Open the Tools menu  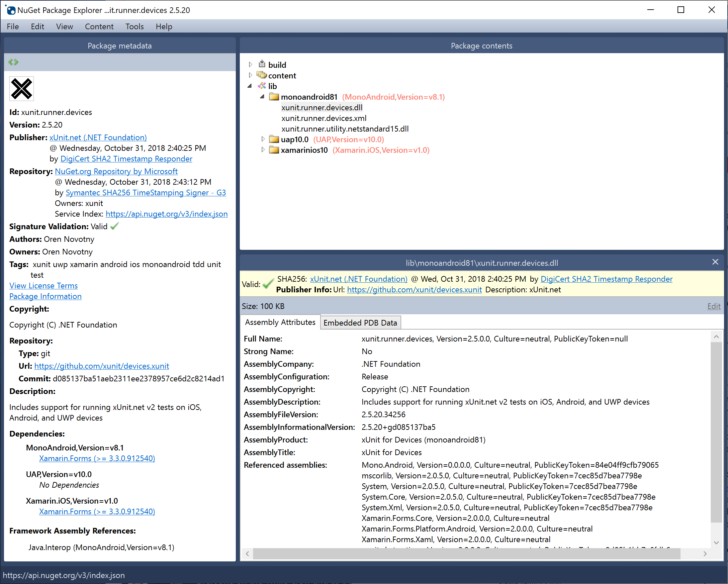tap(135, 26)
